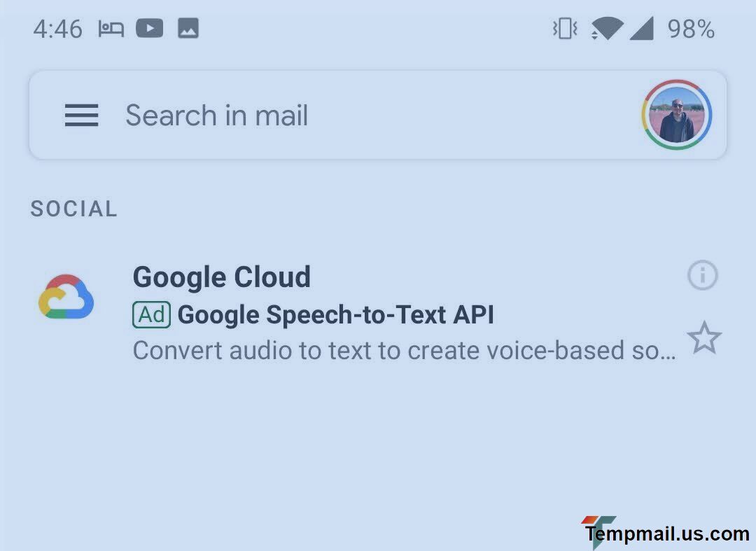Click the Tempmail.us.com watermark logo
The width and height of the screenshot is (756, 551).
pos(665,533)
